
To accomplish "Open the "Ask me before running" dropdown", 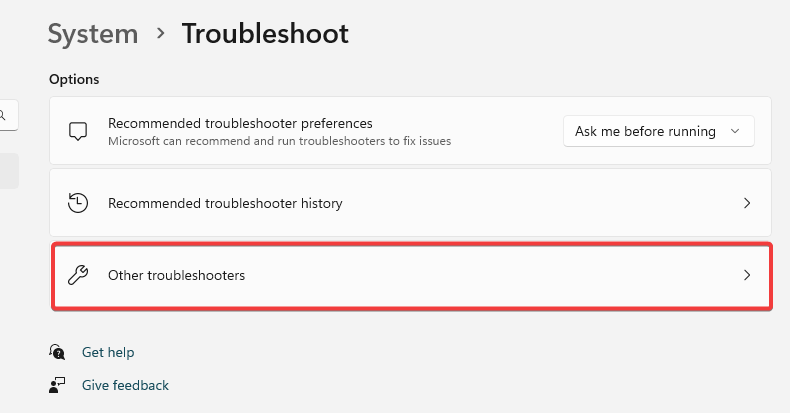I will click(x=658, y=131).
